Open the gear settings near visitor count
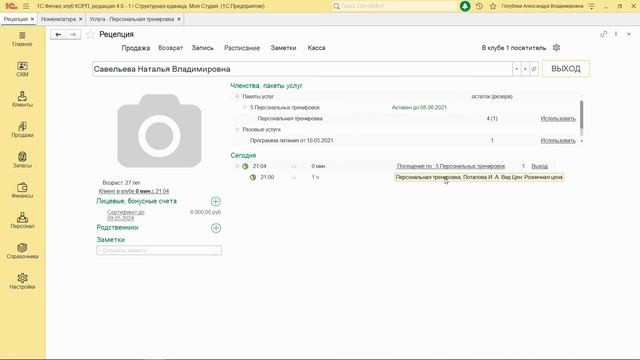Screen dimensions: 640x360 pos(556,48)
